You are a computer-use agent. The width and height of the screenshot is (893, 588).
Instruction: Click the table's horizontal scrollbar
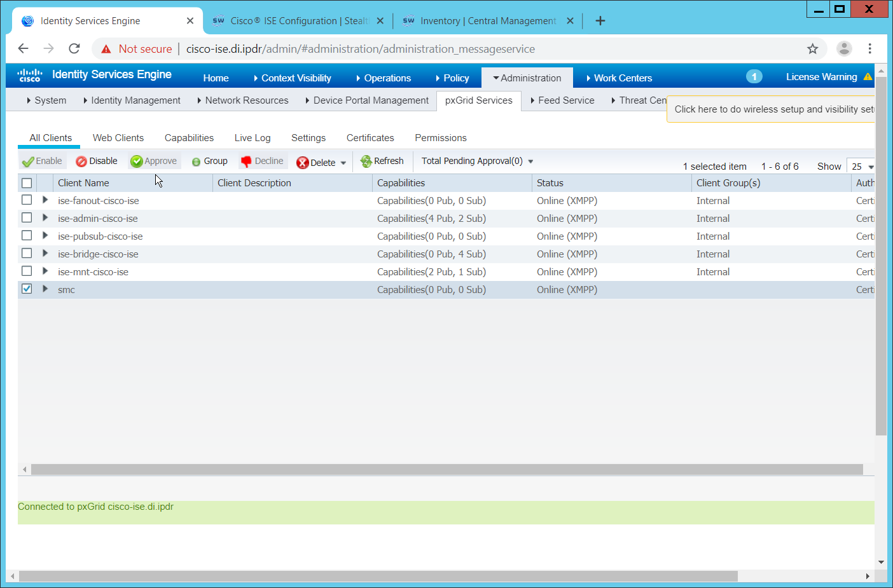[x=446, y=470]
